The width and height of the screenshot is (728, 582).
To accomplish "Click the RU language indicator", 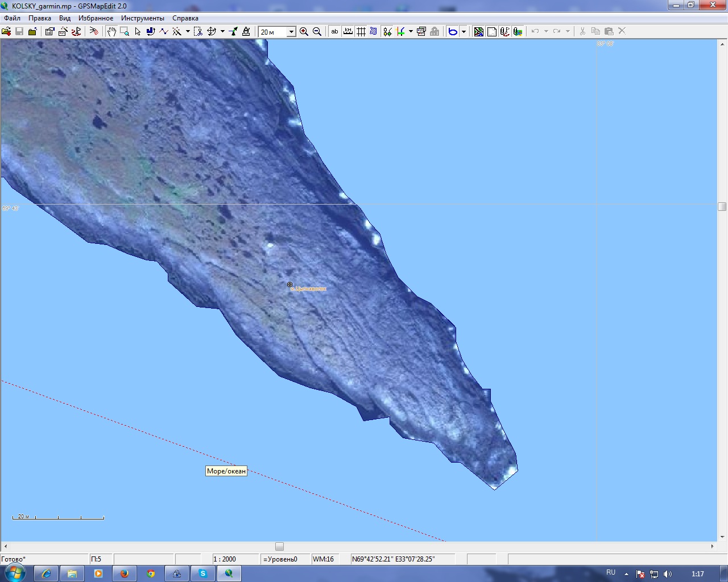I will point(611,573).
